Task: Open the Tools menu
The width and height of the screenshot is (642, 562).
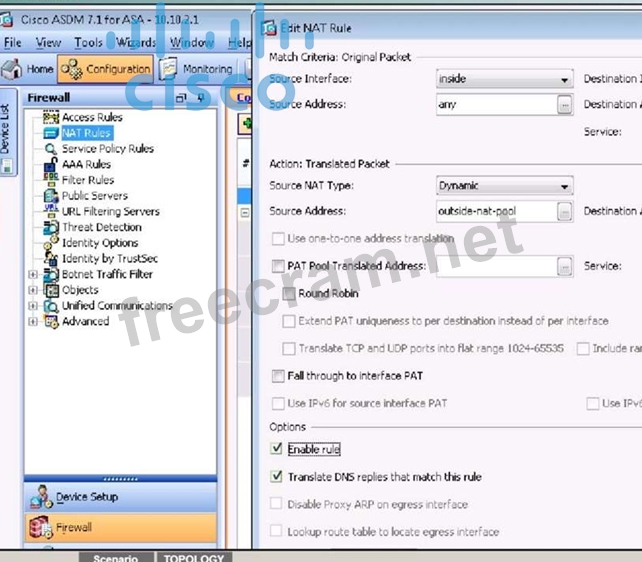Action: pyautogui.click(x=88, y=43)
